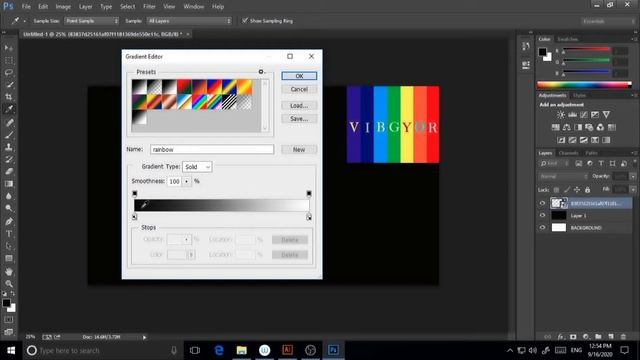The image size is (640, 360).
Task: Click Cancel in Gradient Editor
Action: pos(299,89)
